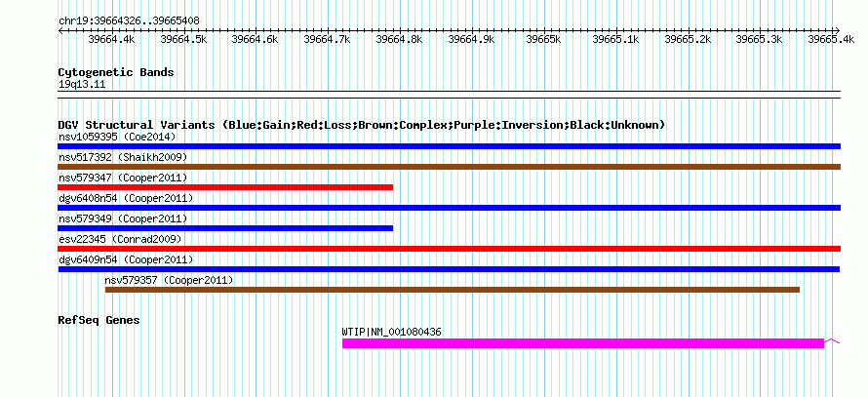The image size is (868, 397).
Task: Click the dgv6409n54 (Cooper2011) label
Action: [126, 259]
